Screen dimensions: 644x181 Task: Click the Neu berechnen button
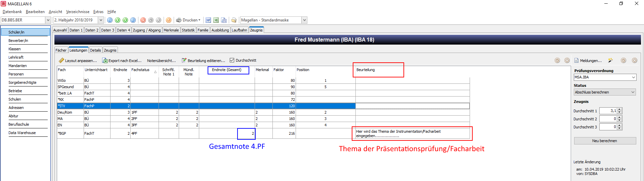605,141
